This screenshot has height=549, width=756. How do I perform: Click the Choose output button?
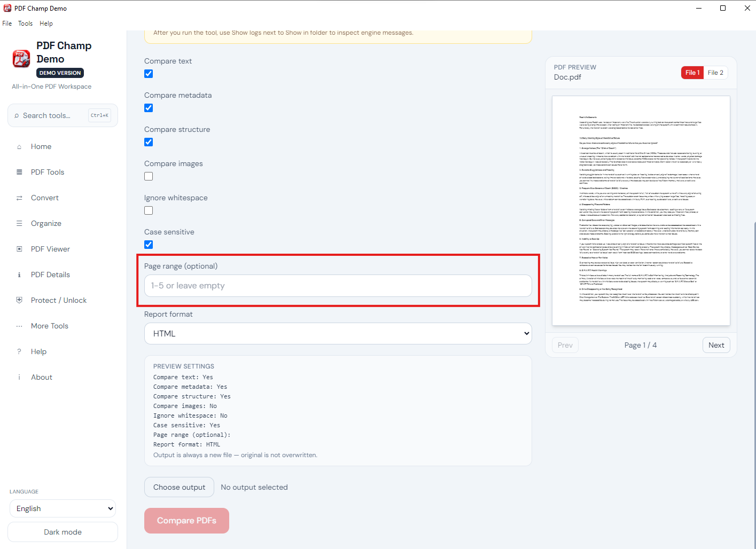click(x=179, y=488)
